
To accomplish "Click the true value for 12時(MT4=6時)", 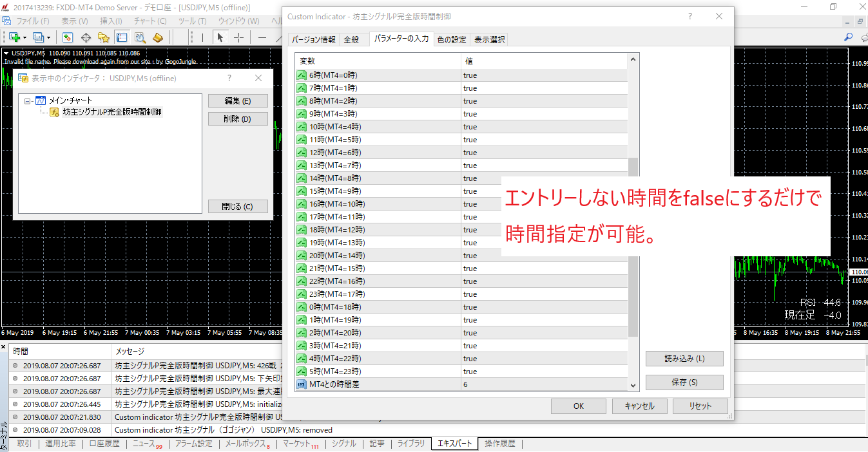I will (x=470, y=153).
